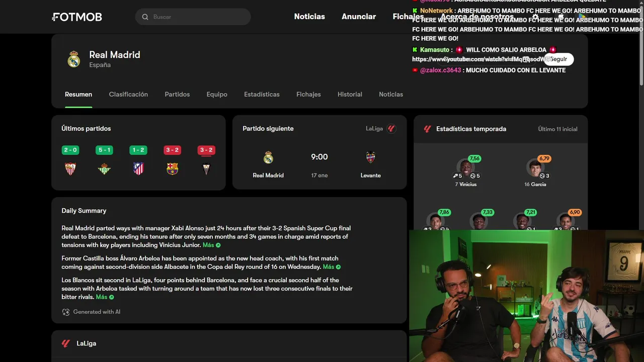Click the green 5 - 1 score badge
Image resolution: width=644 pixels, height=362 pixels.
104,150
